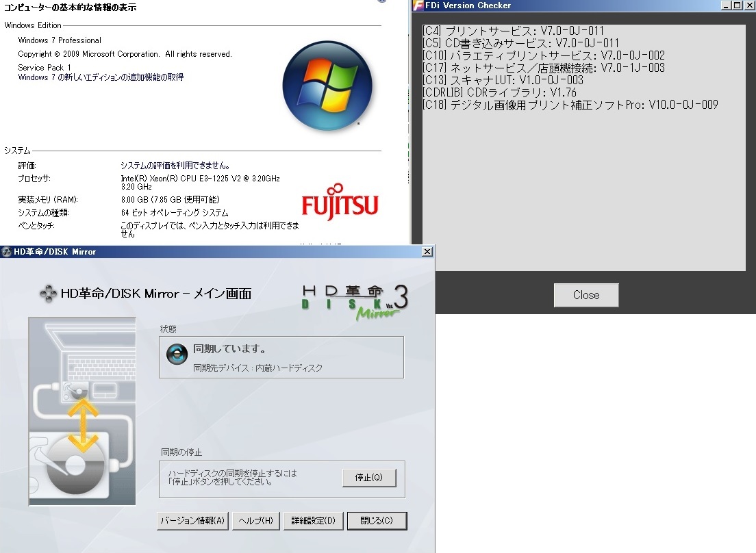Minimize the FDi Version Checker window
Screen dimensions: 756x553
point(726,5)
